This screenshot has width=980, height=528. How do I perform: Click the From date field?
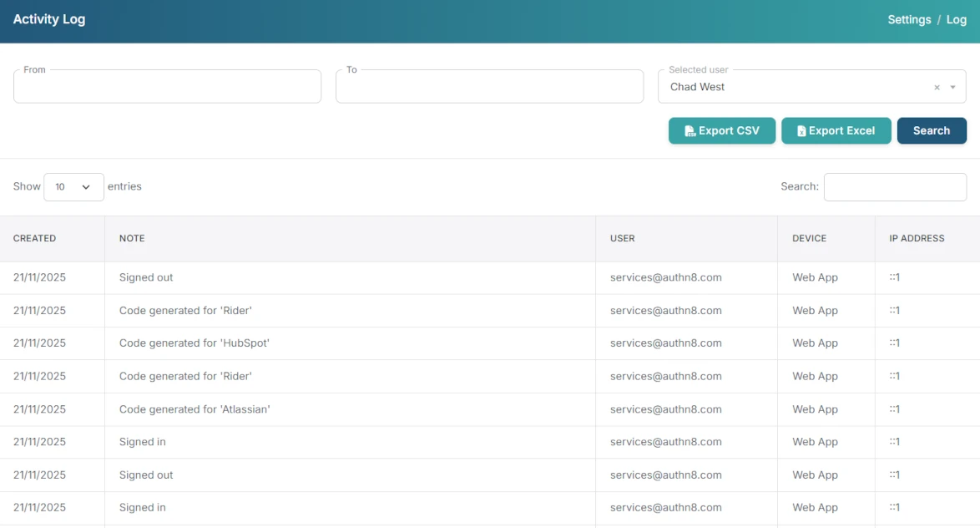[x=167, y=86]
